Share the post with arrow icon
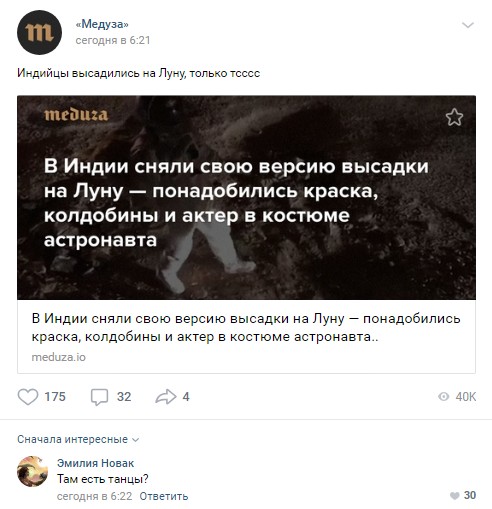 [166, 397]
